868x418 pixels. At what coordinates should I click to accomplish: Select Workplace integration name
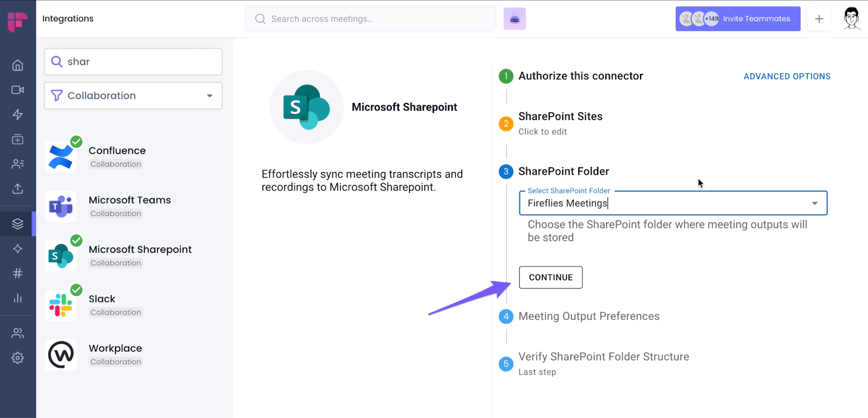coord(116,348)
